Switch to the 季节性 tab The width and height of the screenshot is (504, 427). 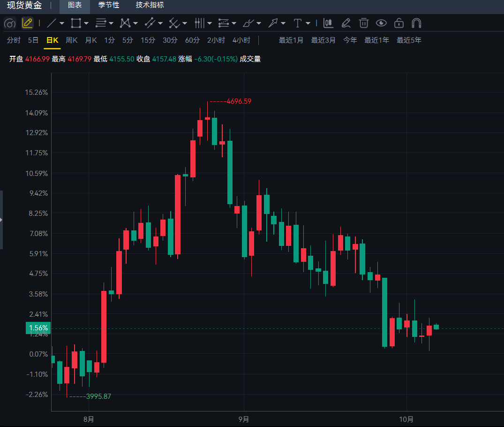coord(109,5)
